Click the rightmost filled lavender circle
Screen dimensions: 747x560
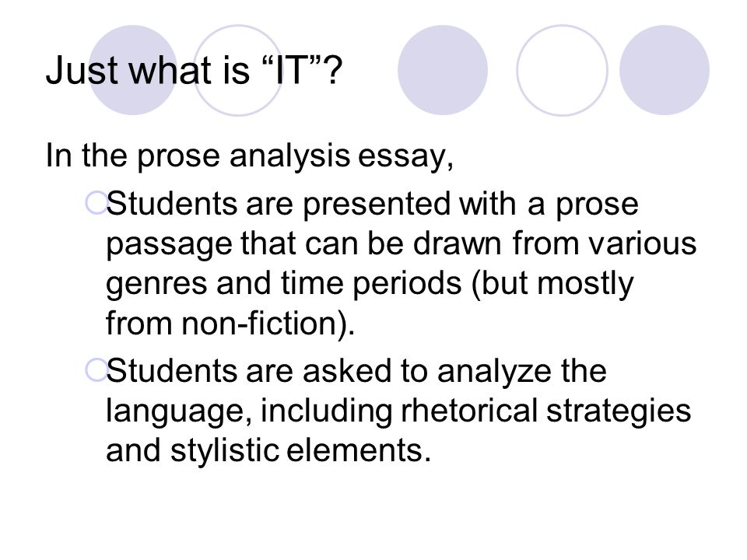pos(665,70)
